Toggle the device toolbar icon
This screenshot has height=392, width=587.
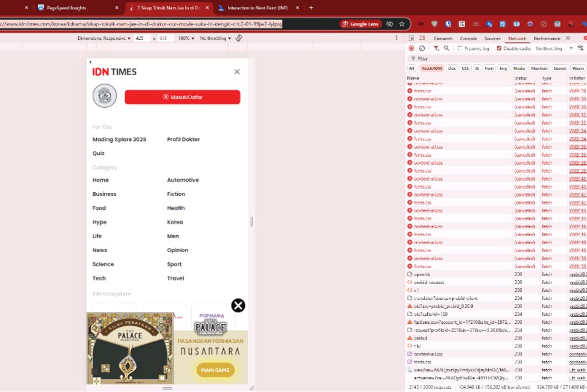pos(422,38)
